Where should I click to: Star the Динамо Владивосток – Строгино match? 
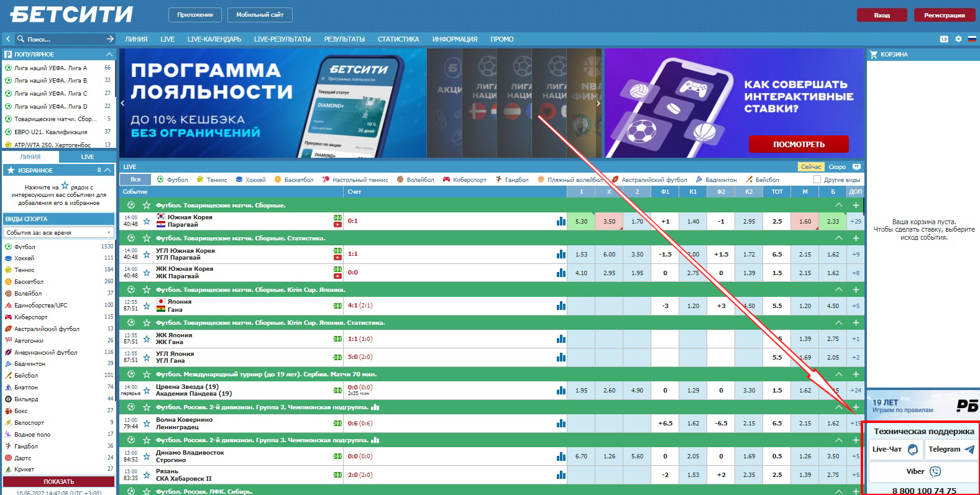coord(147,456)
